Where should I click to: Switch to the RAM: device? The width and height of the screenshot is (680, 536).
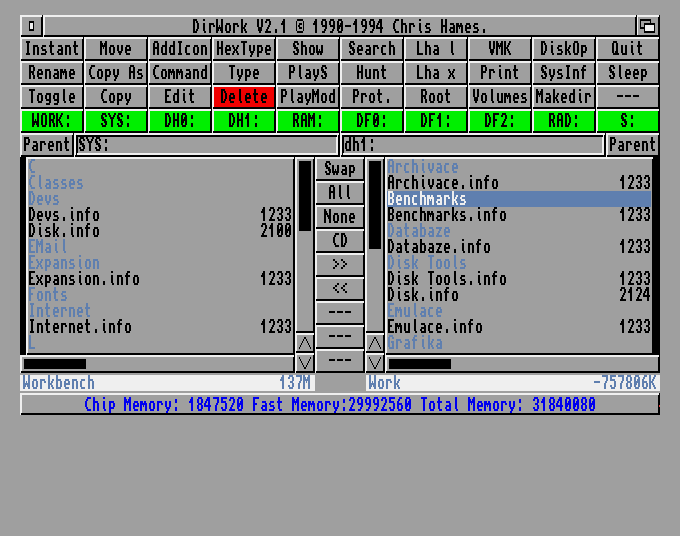[x=307, y=121]
